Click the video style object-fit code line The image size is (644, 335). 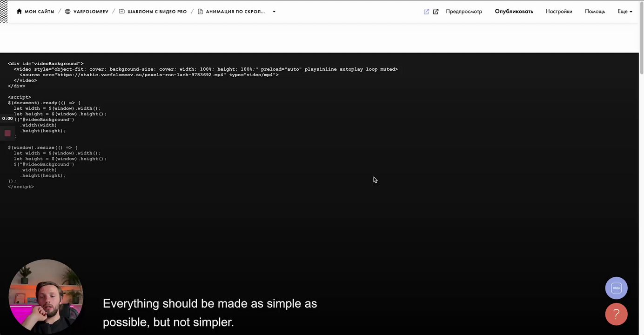206,69
